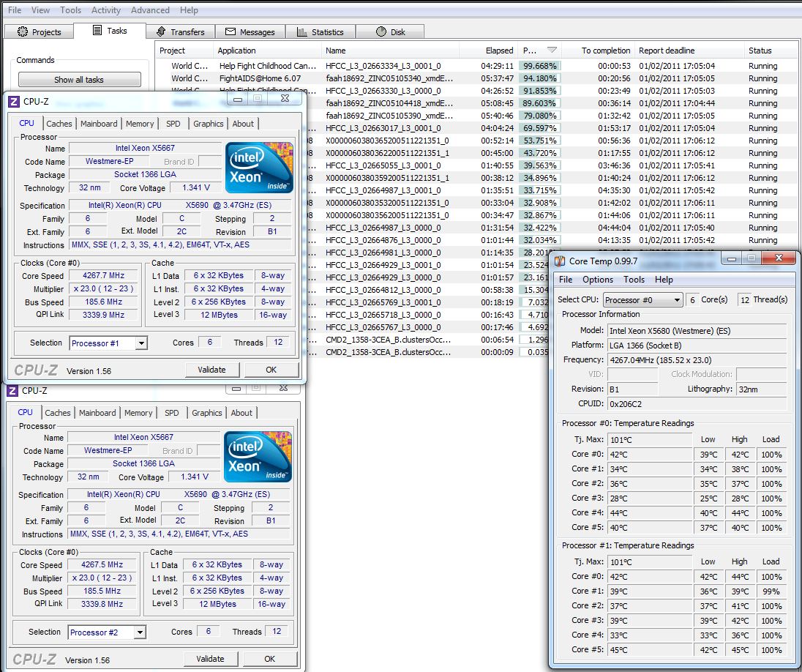Sort by Report deadline column header
The width and height of the screenshot is (802, 672).
tap(689, 51)
